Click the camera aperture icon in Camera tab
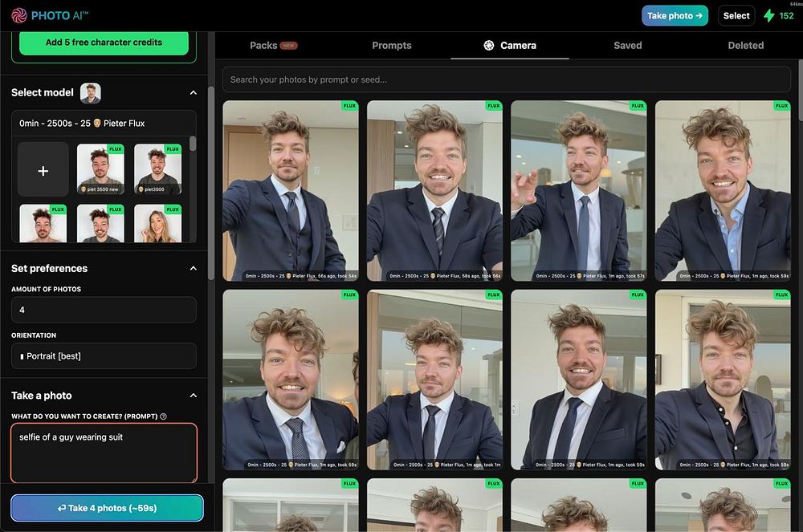Viewport: 803px width, 532px height. click(x=489, y=46)
